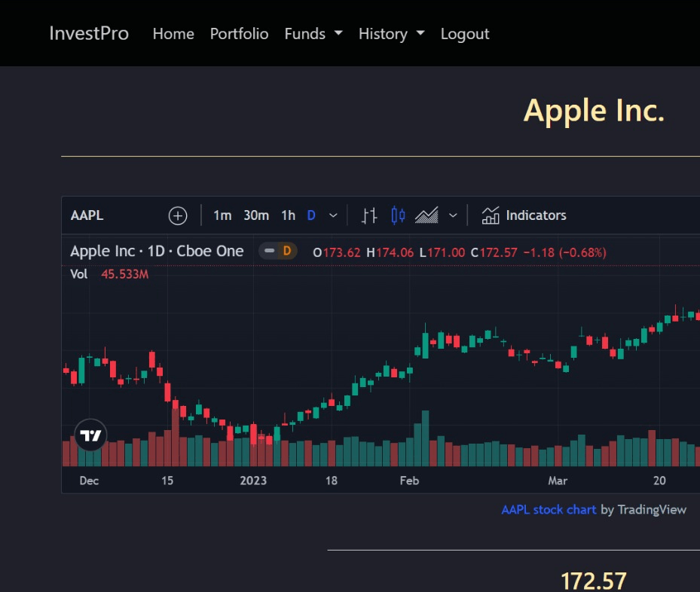Click the delayed data D badge
Viewport: 700px width, 592px height.
pyautogui.click(x=286, y=251)
